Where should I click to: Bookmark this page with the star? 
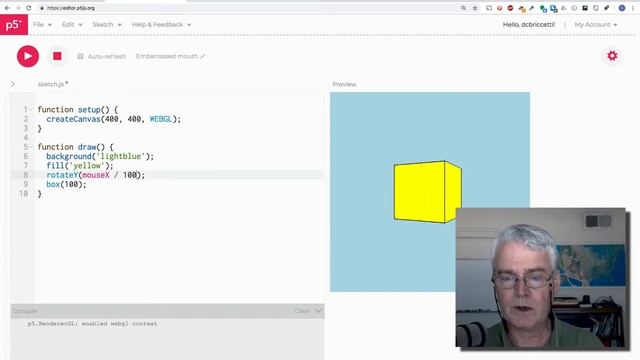[x=475, y=8]
